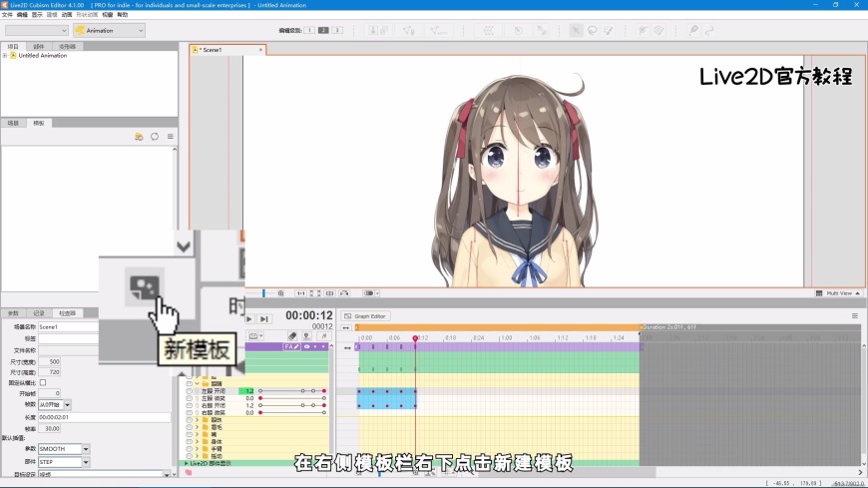Click the folder icon in the template panel
Image resolution: width=868 pixels, height=488 pixels.
click(x=139, y=137)
